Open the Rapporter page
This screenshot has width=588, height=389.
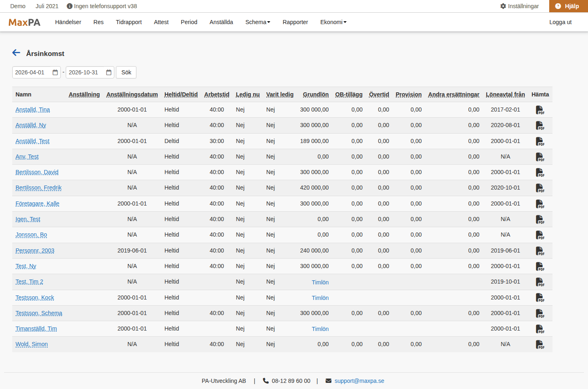point(295,22)
